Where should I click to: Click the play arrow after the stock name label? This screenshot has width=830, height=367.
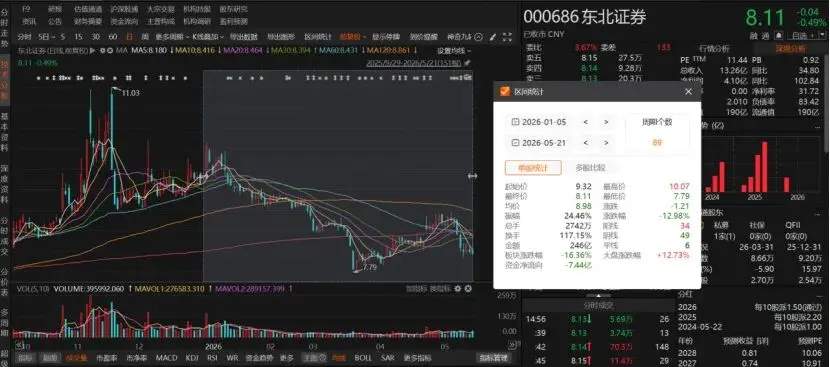tap(93, 50)
